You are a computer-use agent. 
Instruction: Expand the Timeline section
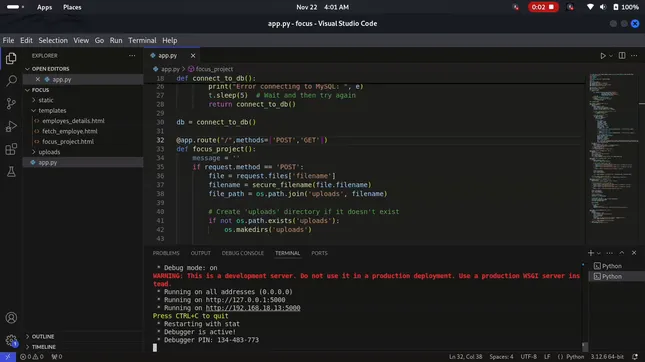[44, 347]
